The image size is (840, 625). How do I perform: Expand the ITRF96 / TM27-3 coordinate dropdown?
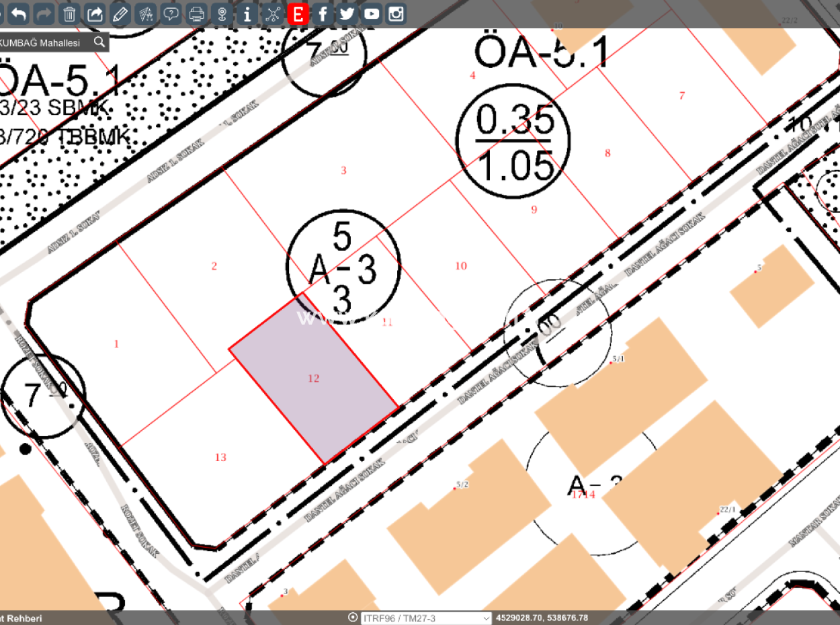click(x=426, y=618)
